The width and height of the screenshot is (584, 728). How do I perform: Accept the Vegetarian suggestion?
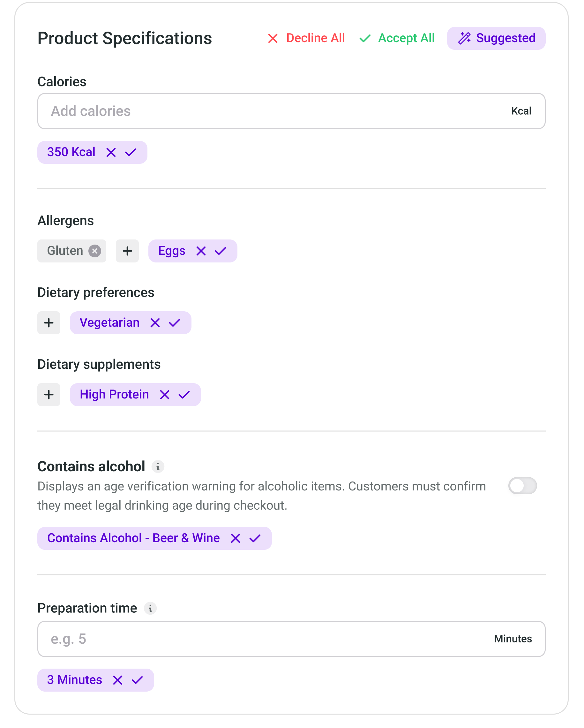click(x=175, y=323)
